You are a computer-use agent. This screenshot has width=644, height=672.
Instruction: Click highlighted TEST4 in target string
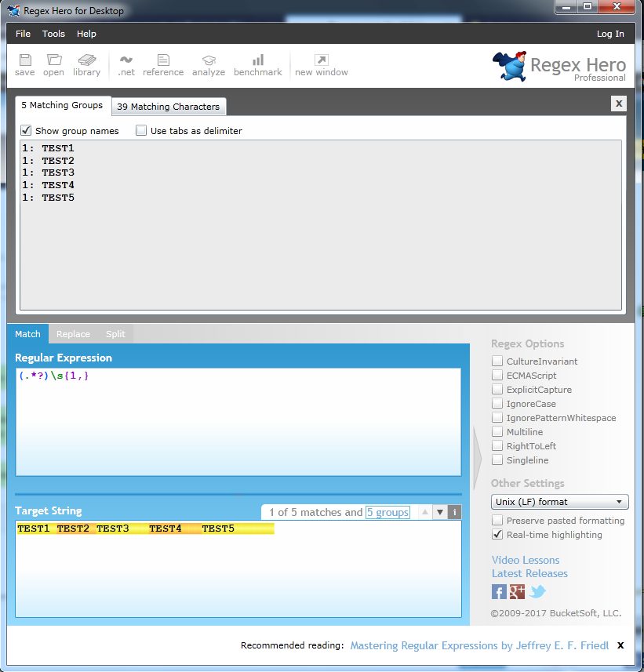click(166, 529)
